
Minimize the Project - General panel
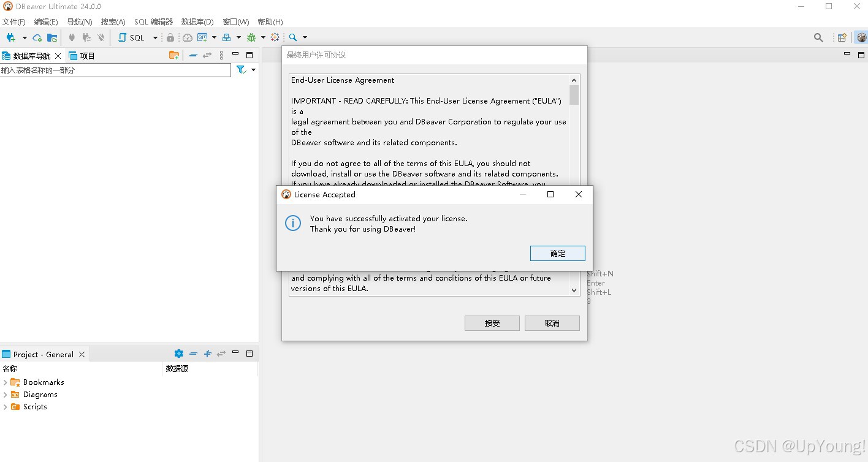(x=235, y=352)
